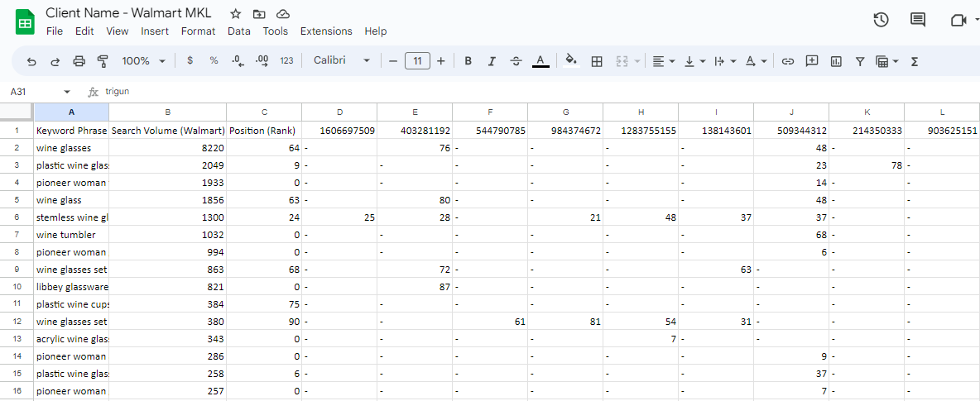Select column B header
The height and width of the screenshot is (401, 980).
[x=167, y=112]
